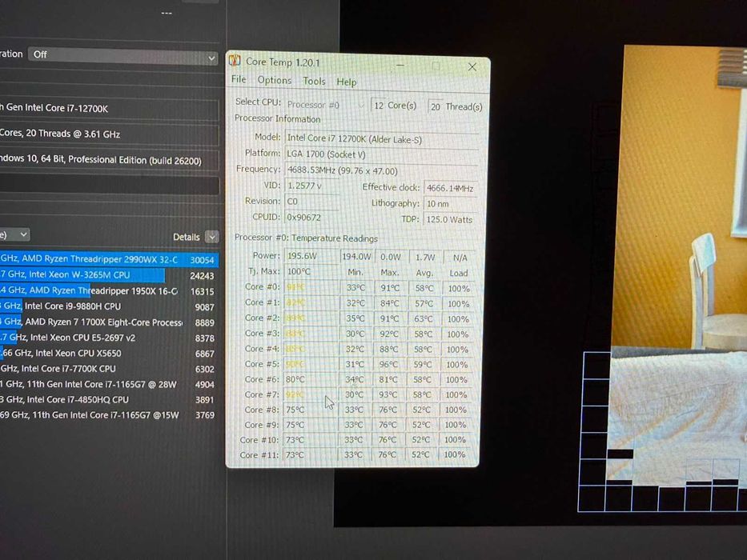Select the Intel Xeon W-3265M CPU row
The width and height of the screenshot is (747, 560).
click(109, 274)
